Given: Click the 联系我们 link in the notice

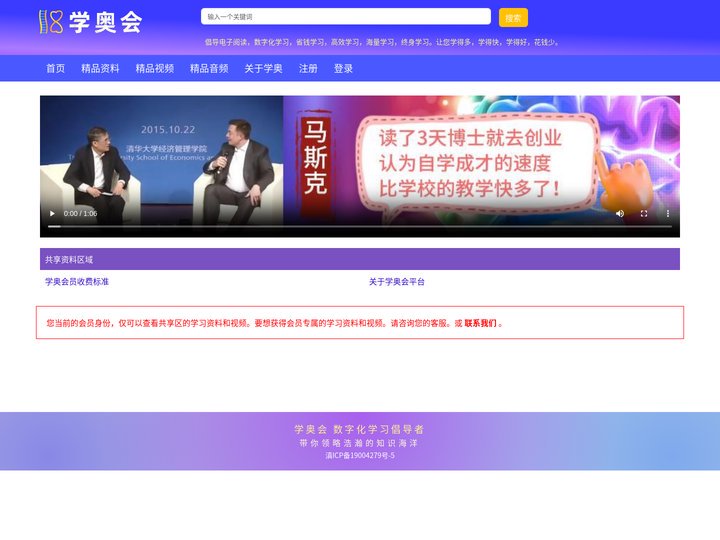Looking at the screenshot, I should click(x=480, y=323).
